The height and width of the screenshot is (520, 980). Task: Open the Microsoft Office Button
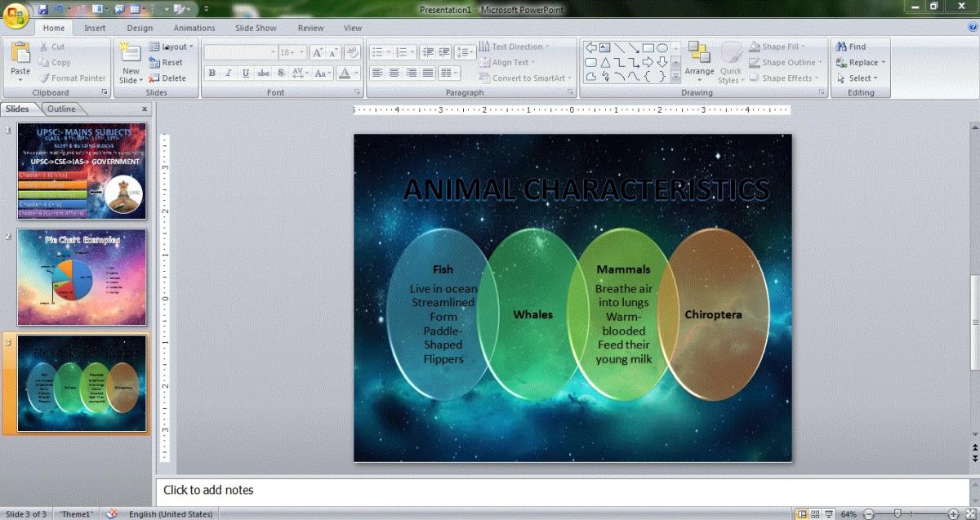pos(16,14)
